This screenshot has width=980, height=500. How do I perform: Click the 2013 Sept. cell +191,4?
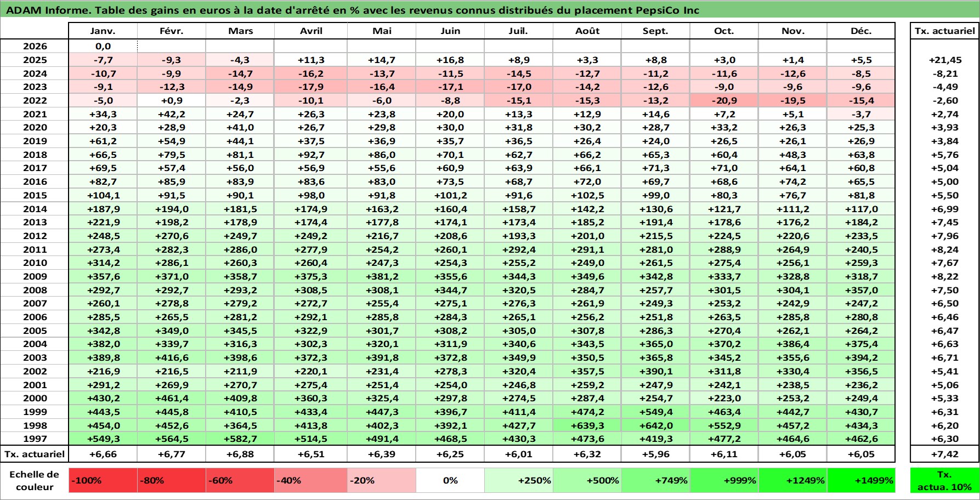(656, 222)
